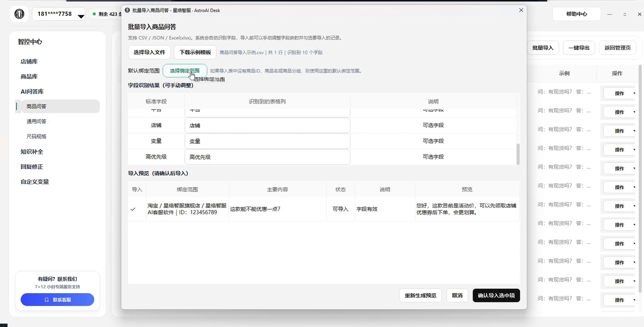Click 批量导入 button in the background page
644x327 pixels.
(x=543, y=48)
